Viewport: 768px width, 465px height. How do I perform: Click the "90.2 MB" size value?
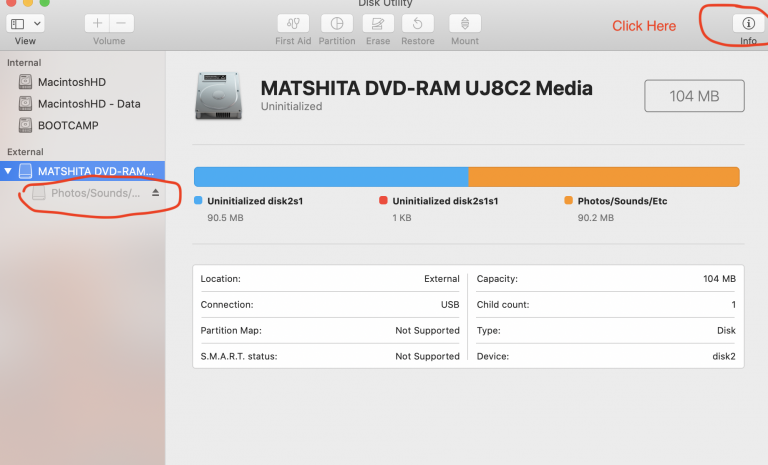(x=596, y=218)
